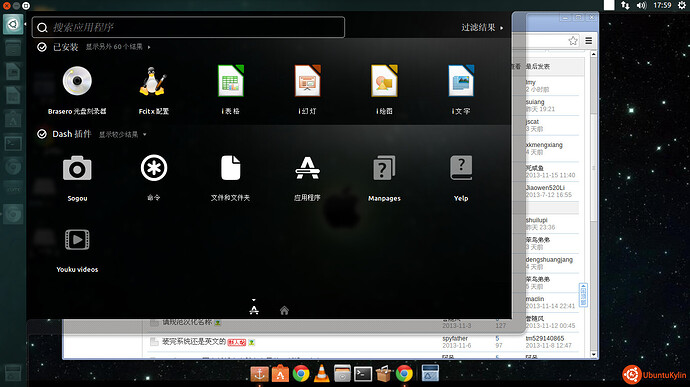Click the browser scrollbar up arrow
Screen dimensions: 690x387
(x=594, y=54)
